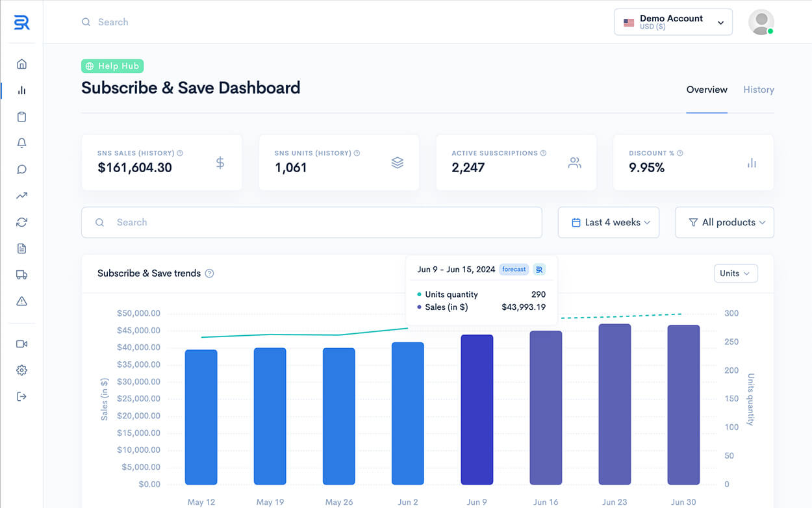Click the user avatar at top right
The width and height of the screenshot is (812, 508).
[761, 22]
